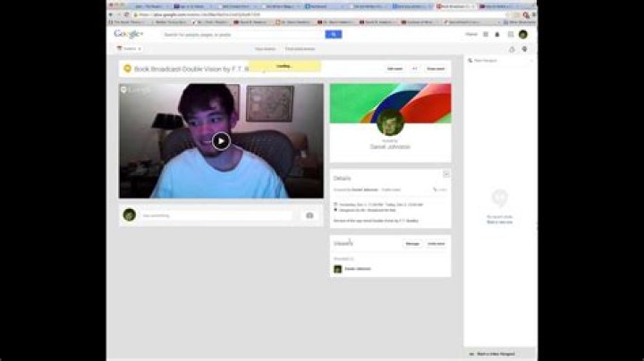Collapse the Details card with the arrow
The height and width of the screenshot is (361, 644).
[x=445, y=173]
